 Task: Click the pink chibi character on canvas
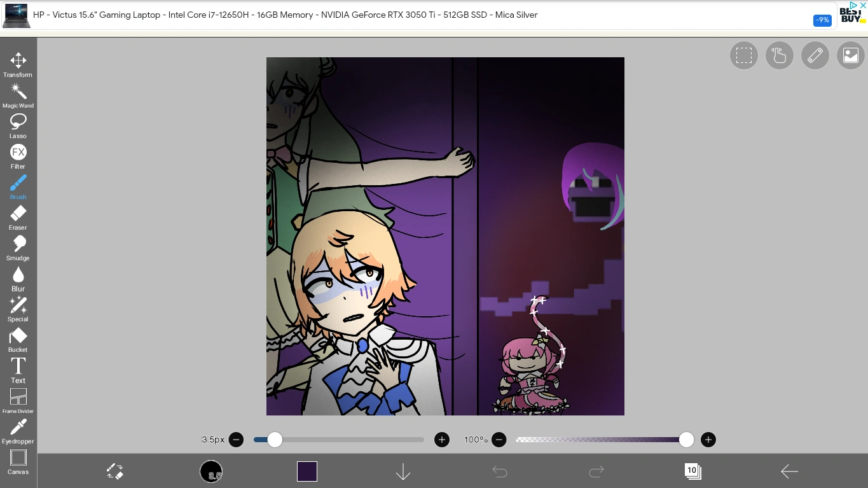coord(530,377)
